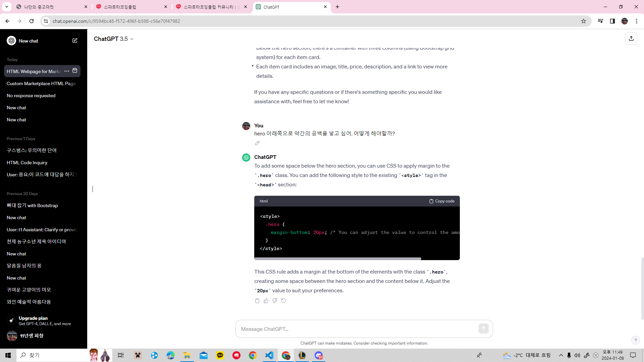Click the code block horizontal scrollbar
644x362 pixels.
pos(338,258)
